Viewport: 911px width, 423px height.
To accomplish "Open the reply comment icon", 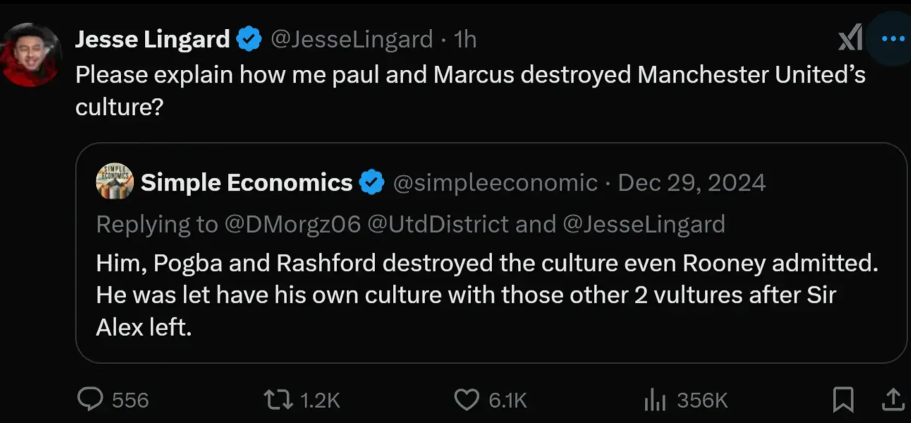I will click(90, 400).
